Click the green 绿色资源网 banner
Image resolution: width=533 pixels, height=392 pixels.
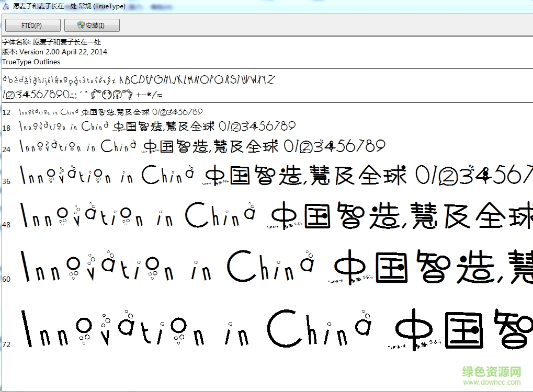tap(492, 372)
